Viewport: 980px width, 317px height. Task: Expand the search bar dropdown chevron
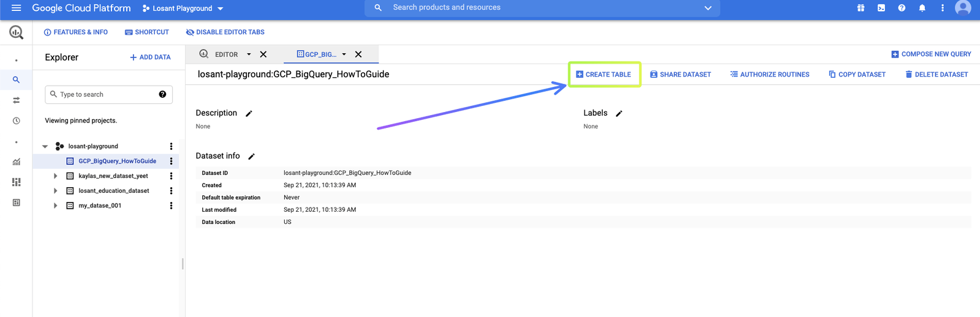click(707, 8)
